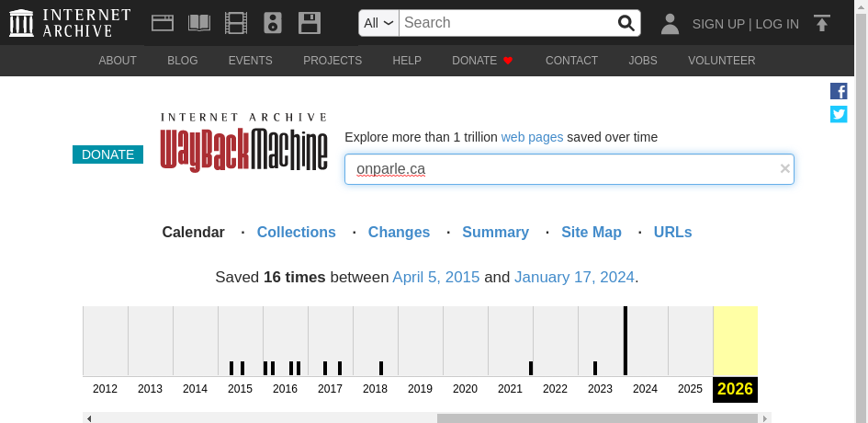
Task: Open the Audio speaker icon
Action: (x=273, y=23)
